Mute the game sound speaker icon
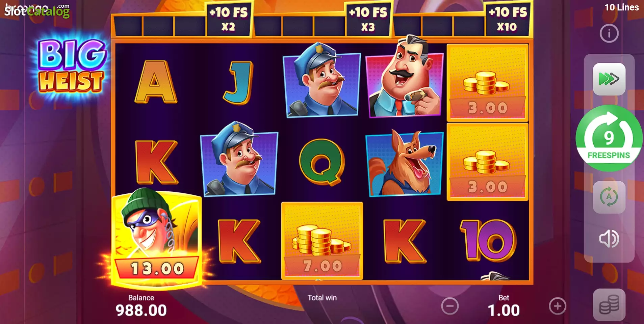The height and width of the screenshot is (324, 644). click(609, 239)
